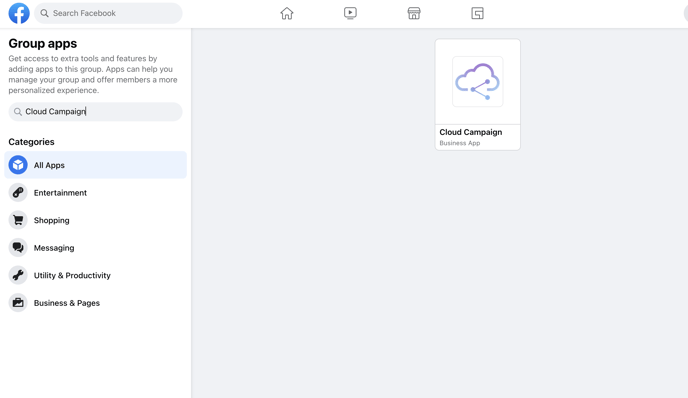Click the Shopping cart icon
688x398 pixels.
pyautogui.click(x=18, y=220)
